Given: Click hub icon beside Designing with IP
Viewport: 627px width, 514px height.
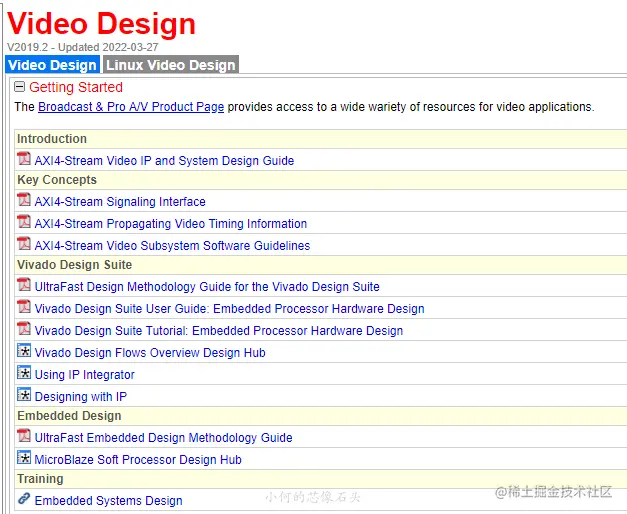Looking at the screenshot, I should 24,395.
